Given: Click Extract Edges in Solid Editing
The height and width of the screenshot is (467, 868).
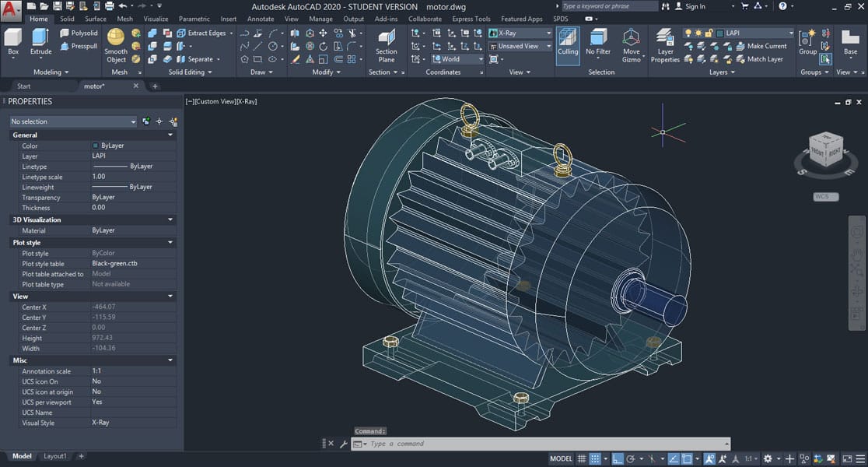Looking at the screenshot, I should coord(201,33).
